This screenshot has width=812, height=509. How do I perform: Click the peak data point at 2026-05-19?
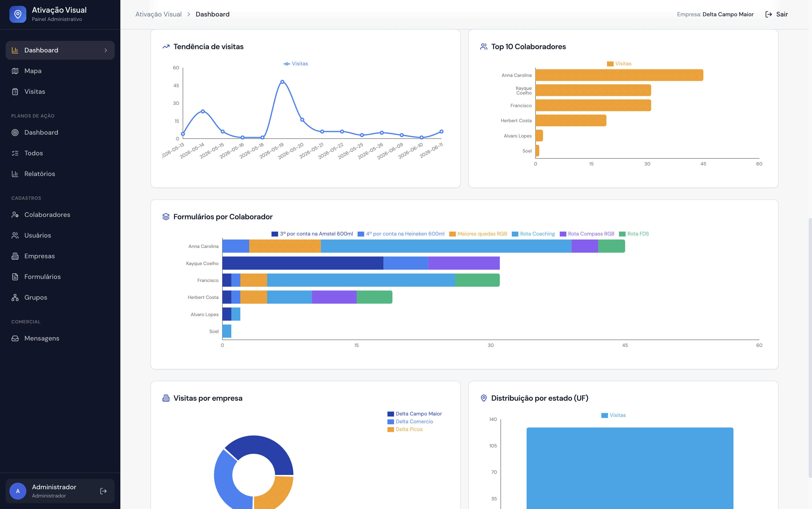coord(282,82)
